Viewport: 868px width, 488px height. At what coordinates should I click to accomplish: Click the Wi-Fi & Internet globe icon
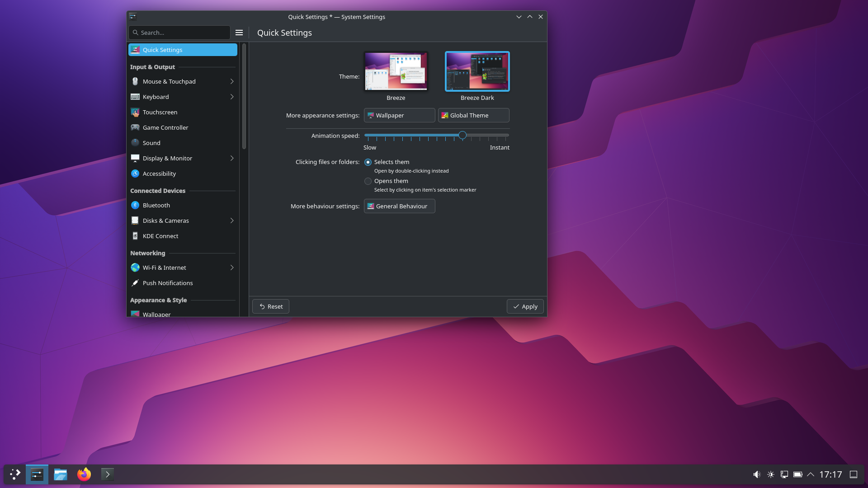tap(135, 267)
